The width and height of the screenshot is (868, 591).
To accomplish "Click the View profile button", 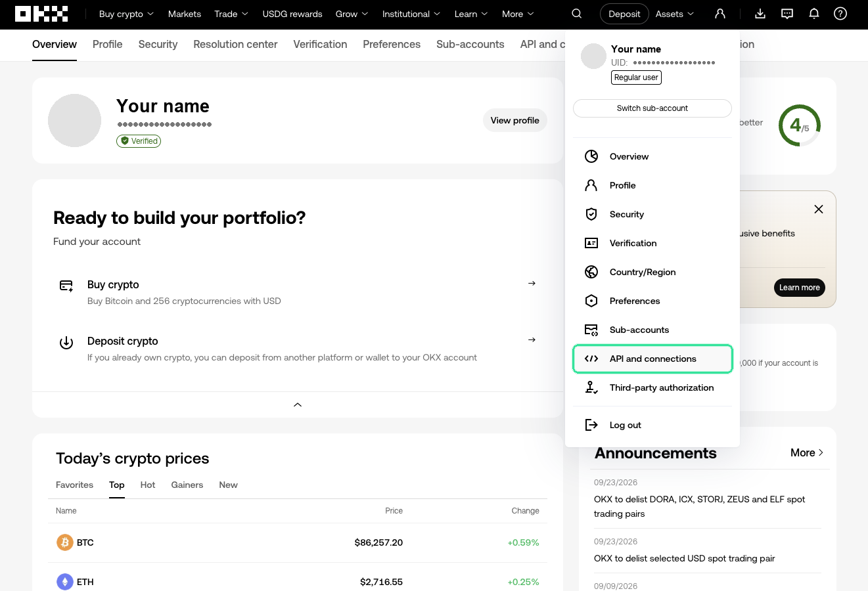I will 515,120.
